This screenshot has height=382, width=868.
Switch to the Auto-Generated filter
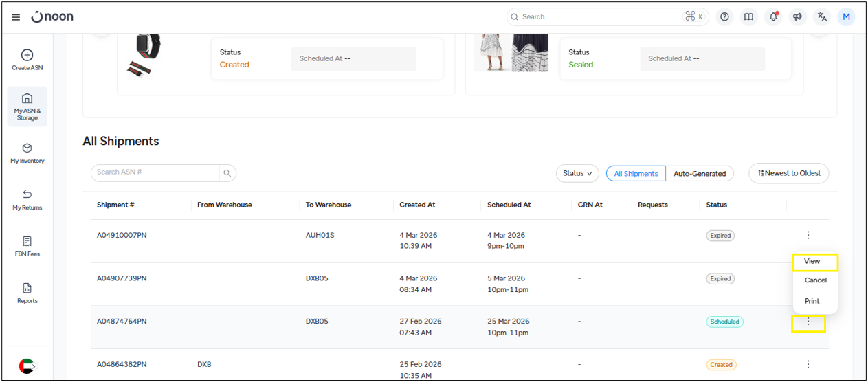point(700,174)
